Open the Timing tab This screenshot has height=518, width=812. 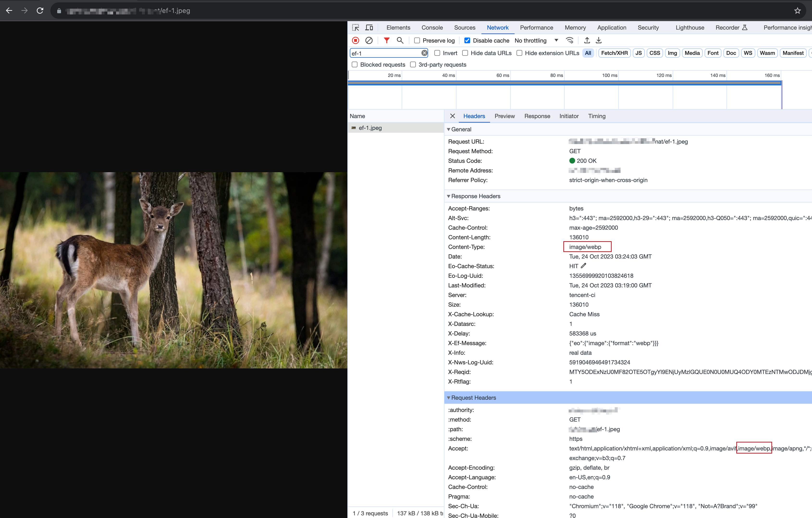pyautogui.click(x=597, y=116)
